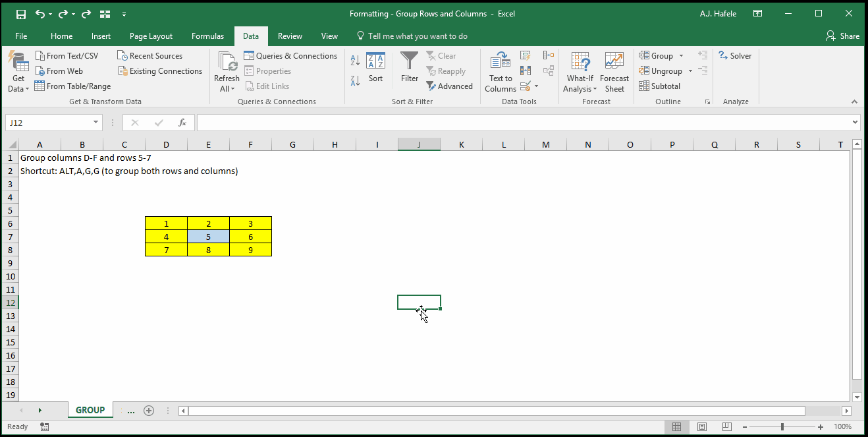
Task: Open Recent Sources
Action: pyautogui.click(x=149, y=56)
